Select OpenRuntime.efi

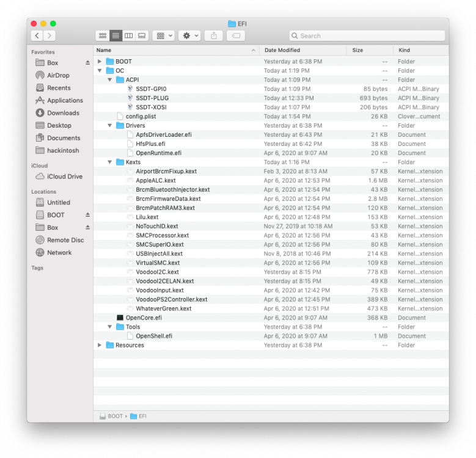[271, 153]
